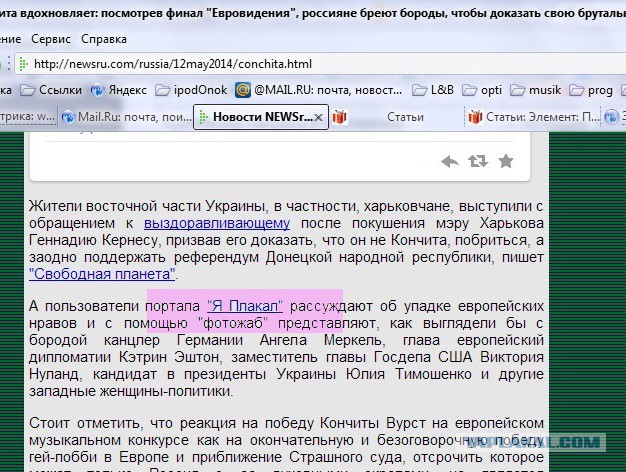Screen dimensions: 626x472
Task: Switch to the Mail.Ru: почта tab
Action: pos(127,117)
